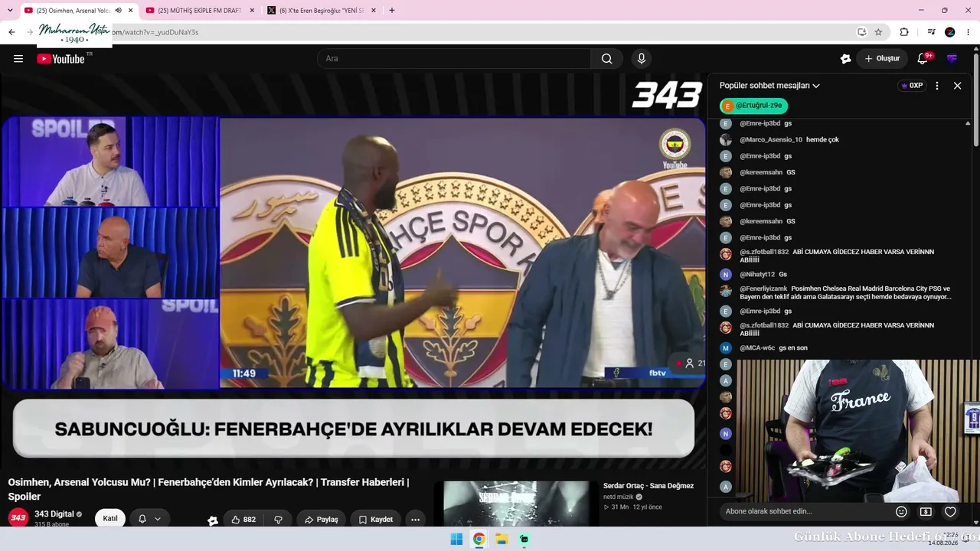
Task: Open the 343 Digital channel avatar
Action: [18, 518]
